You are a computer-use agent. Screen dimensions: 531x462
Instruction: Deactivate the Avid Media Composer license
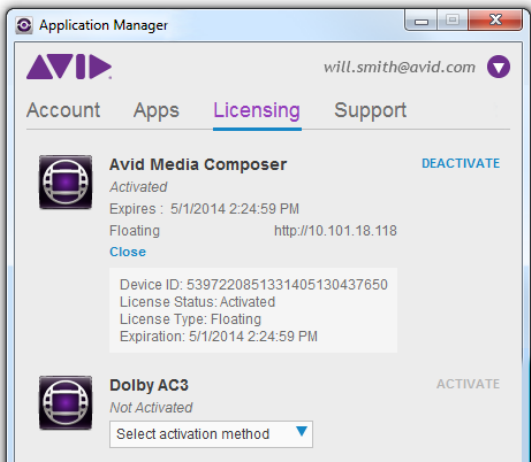pyautogui.click(x=461, y=163)
